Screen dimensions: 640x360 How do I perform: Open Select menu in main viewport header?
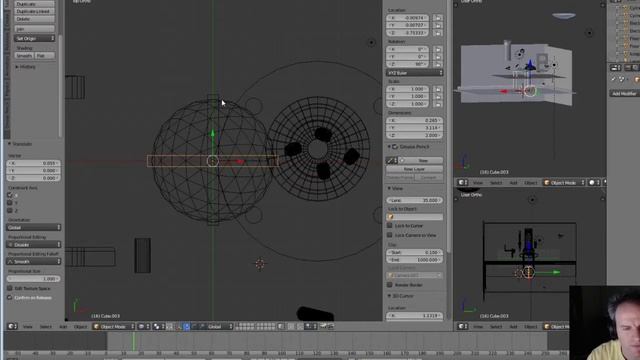(x=46, y=327)
